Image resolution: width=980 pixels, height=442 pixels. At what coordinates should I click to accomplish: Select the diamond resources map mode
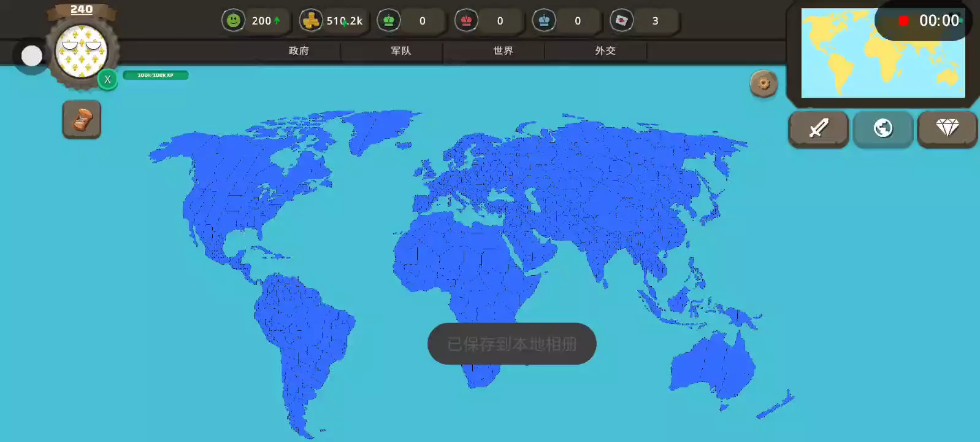(x=947, y=128)
